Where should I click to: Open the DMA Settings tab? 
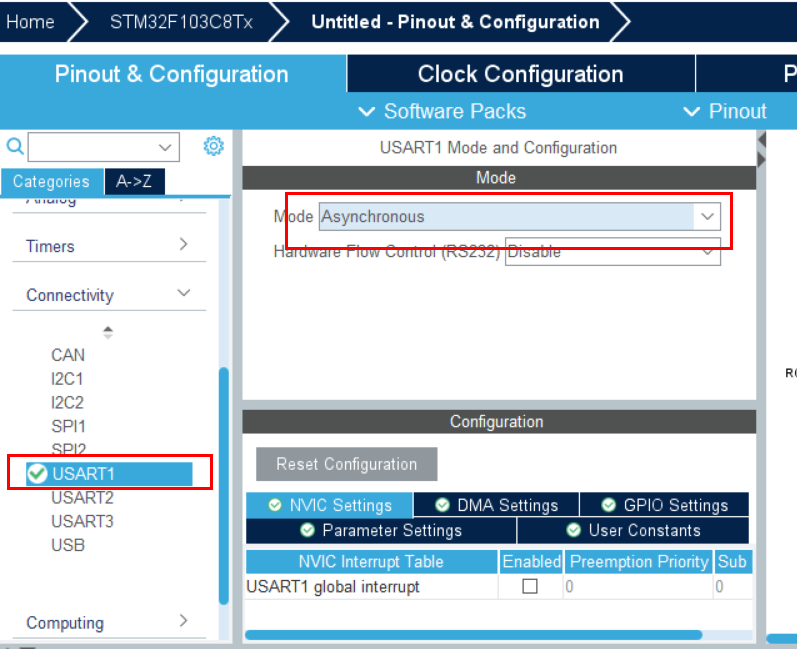tap(497, 505)
